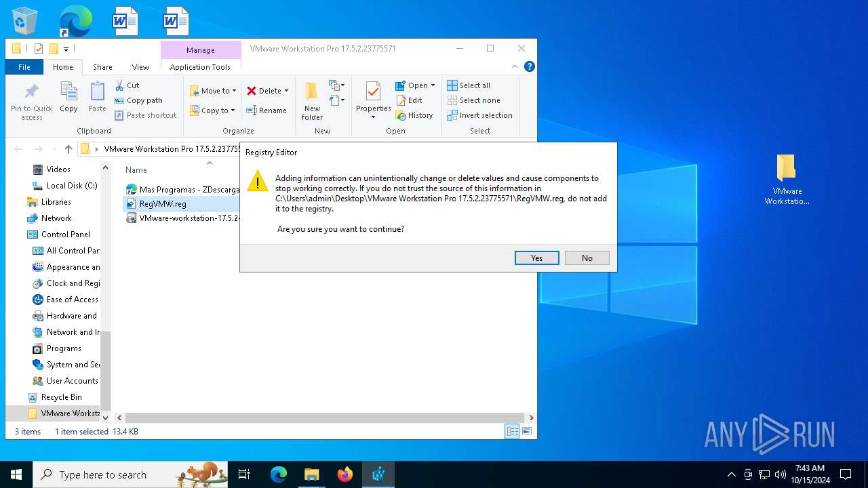Show hidden system tray icons
The width and height of the screenshot is (868, 488).
pyautogui.click(x=731, y=474)
